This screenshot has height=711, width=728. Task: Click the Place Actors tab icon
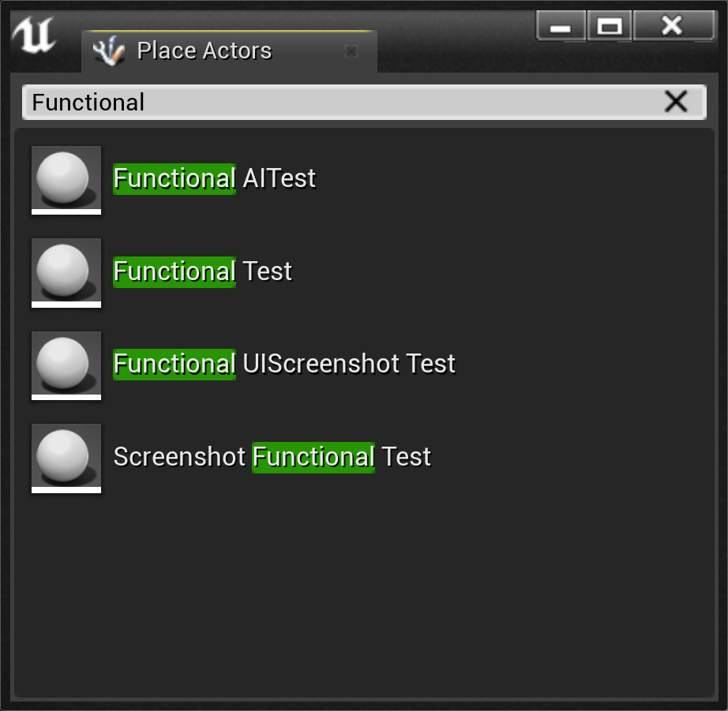[109, 51]
